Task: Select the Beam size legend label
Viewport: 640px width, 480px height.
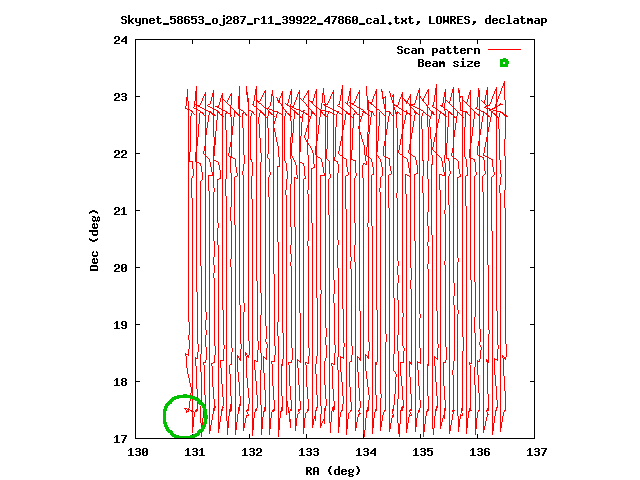Action: point(448,63)
